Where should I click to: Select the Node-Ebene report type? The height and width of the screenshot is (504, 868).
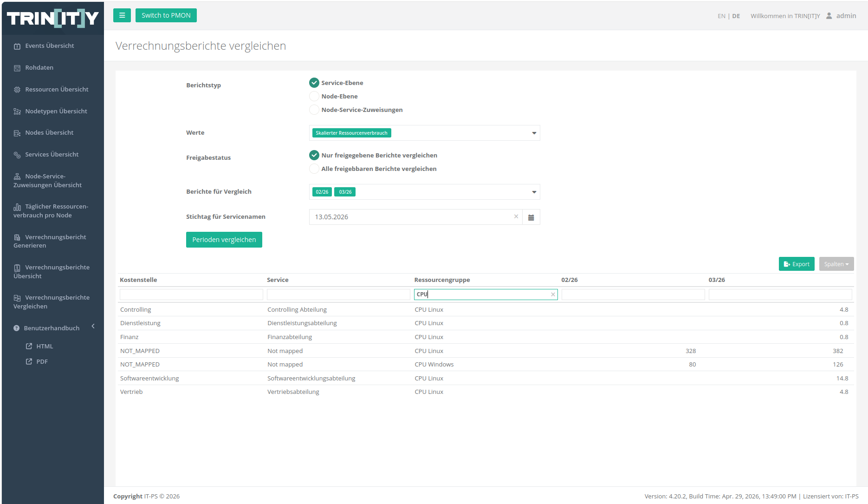click(x=314, y=96)
